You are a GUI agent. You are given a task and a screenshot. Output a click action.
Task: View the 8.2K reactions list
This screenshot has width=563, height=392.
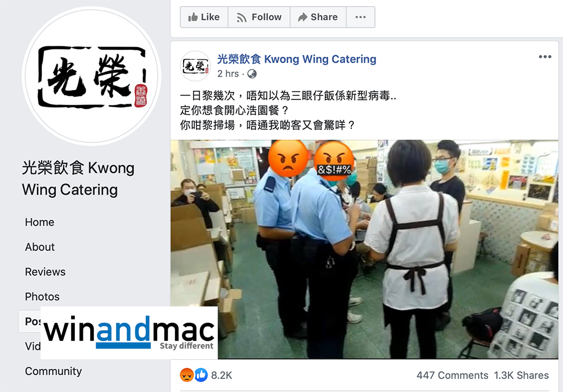[221, 376]
